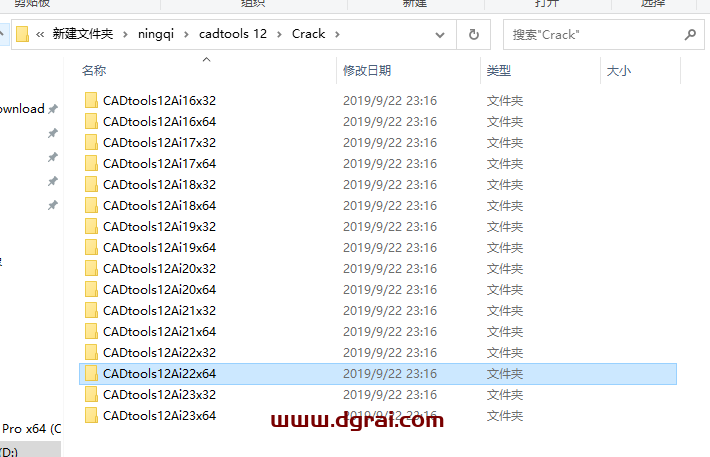Select folder icon of CADtools12Ai20x64

coord(91,289)
